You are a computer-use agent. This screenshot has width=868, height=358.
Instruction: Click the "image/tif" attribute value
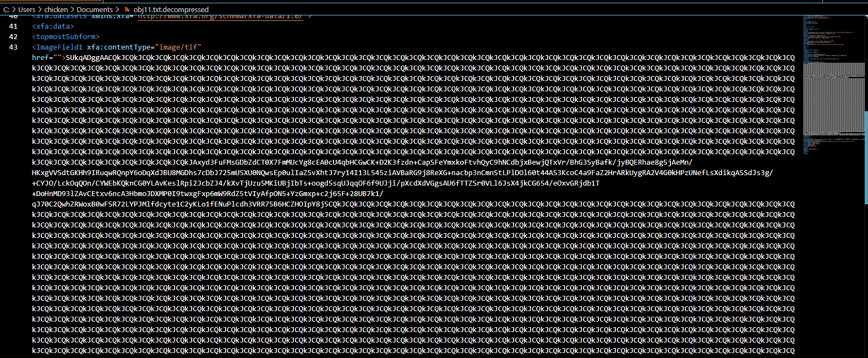coord(178,47)
